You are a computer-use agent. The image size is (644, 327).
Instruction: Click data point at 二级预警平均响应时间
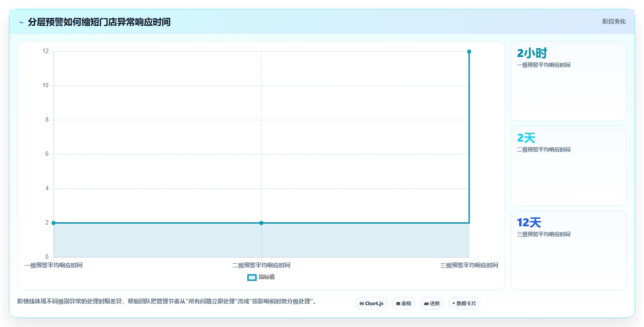coord(261,223)
